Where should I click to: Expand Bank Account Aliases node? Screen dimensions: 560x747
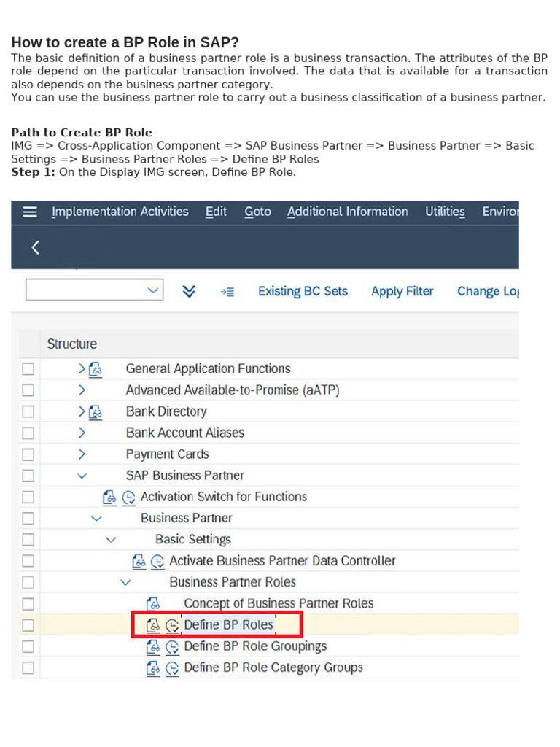[82, 433]
